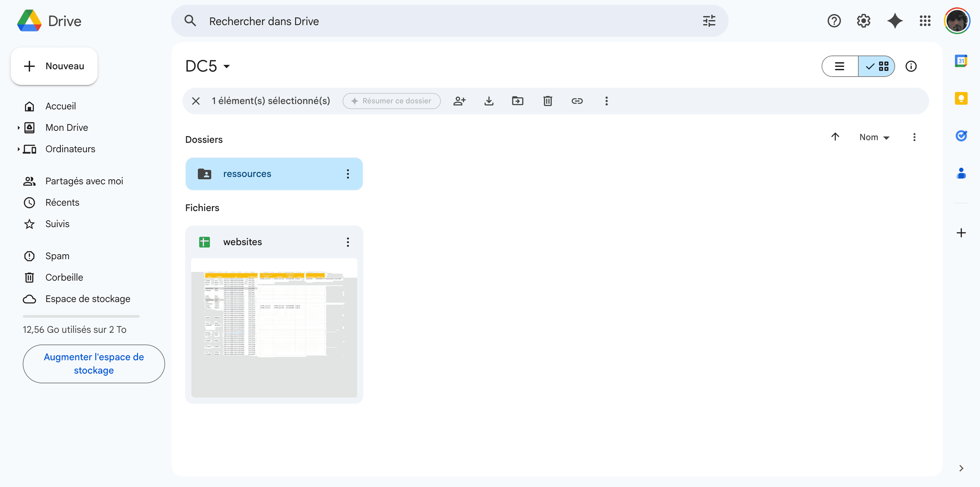Image resolution: width=980 pixels, height=487 pixels.
Task: Delete selection with trash icon
Action: coord(547,101)
